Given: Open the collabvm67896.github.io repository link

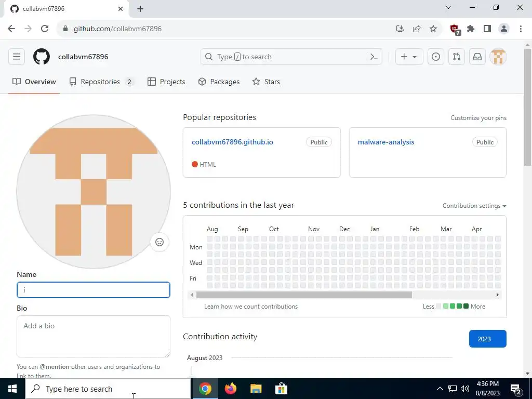Looking at the screenshot, I should (232, 142).
